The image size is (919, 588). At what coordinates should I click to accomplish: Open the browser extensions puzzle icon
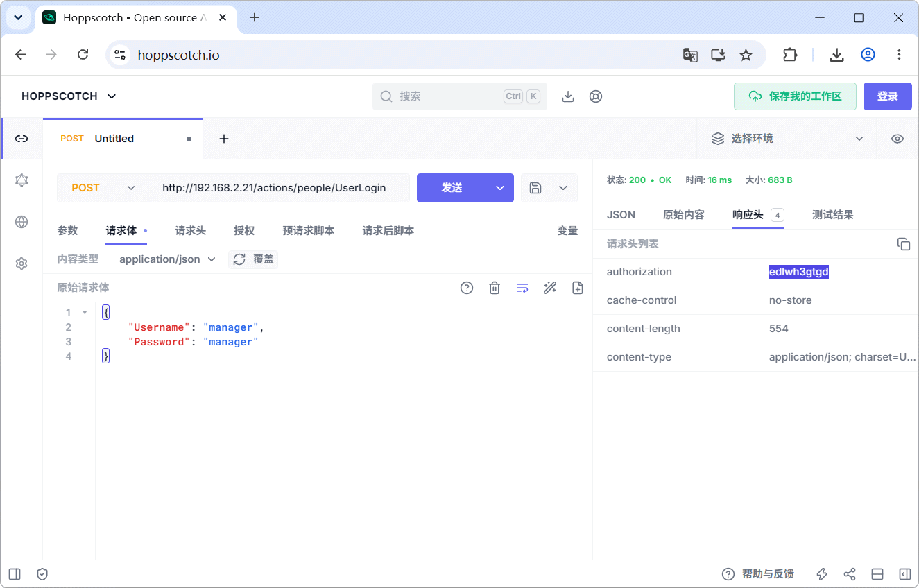790,55
